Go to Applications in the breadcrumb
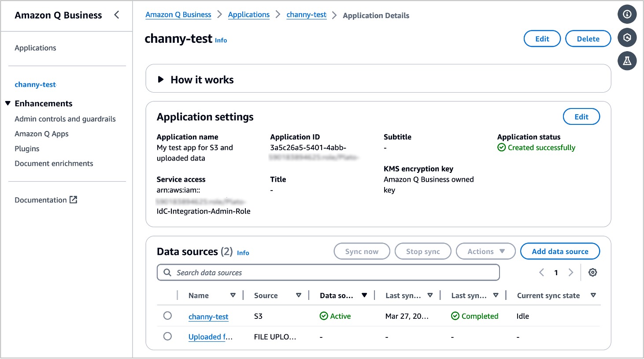Viewport: 644px width, 359px height. pyautogui.click(x=248, y=15)
